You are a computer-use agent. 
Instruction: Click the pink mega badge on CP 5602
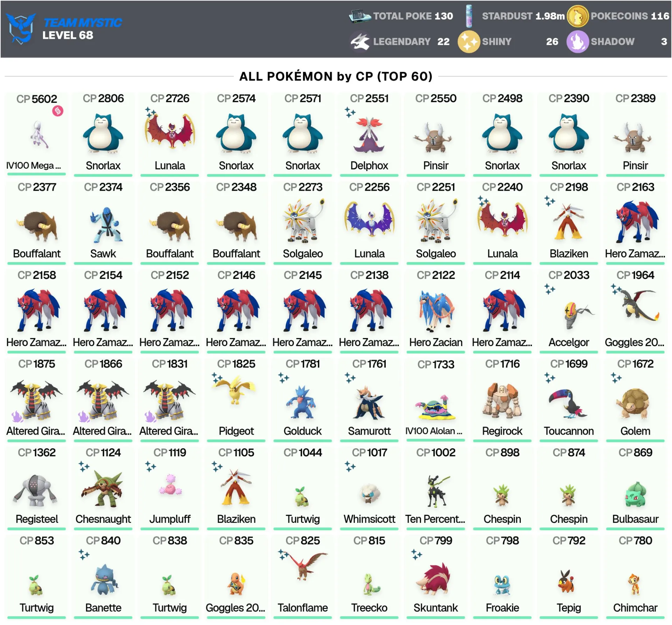click(x=58, y=111)
